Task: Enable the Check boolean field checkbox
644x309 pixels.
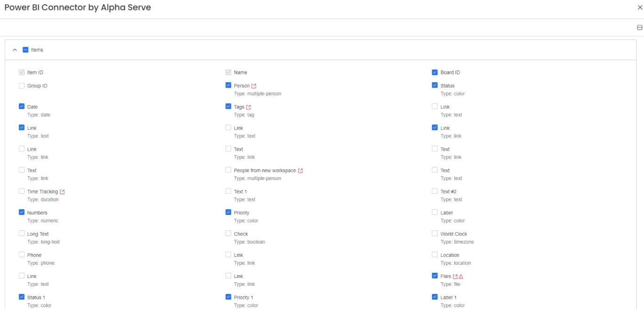Action: (228, 233)
